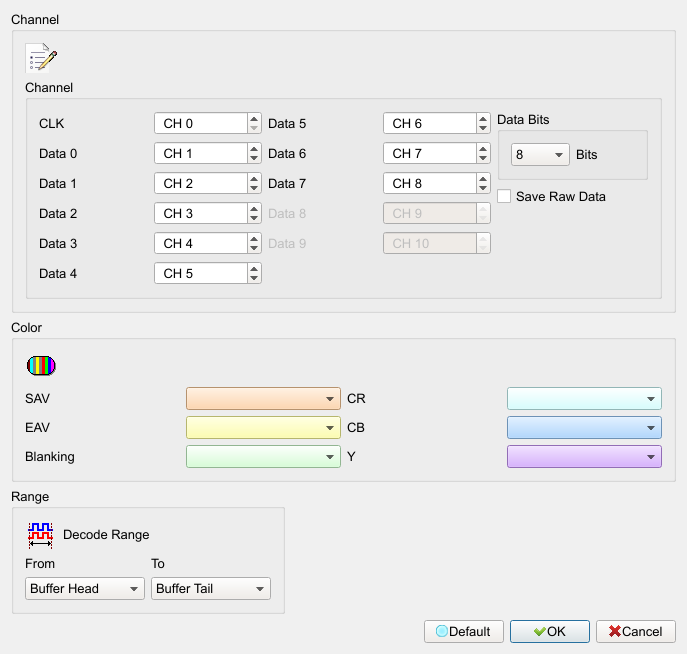Open the SAV color dropdown
Viewport: 687px width, 654px height.
pyautogui.click(x=263, y=399)
